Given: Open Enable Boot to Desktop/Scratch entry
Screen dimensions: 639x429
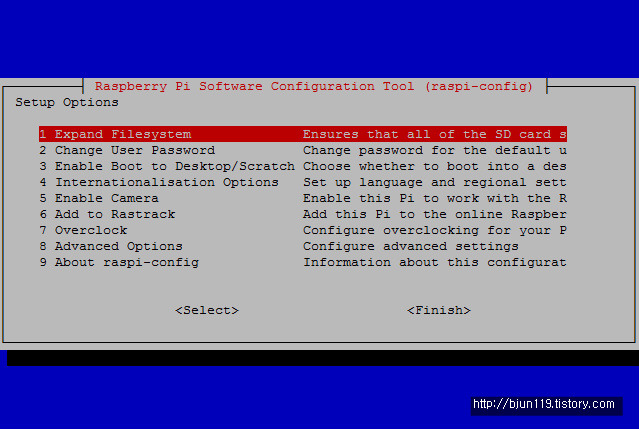Looking at the screenshot, I should coord(303,166).
